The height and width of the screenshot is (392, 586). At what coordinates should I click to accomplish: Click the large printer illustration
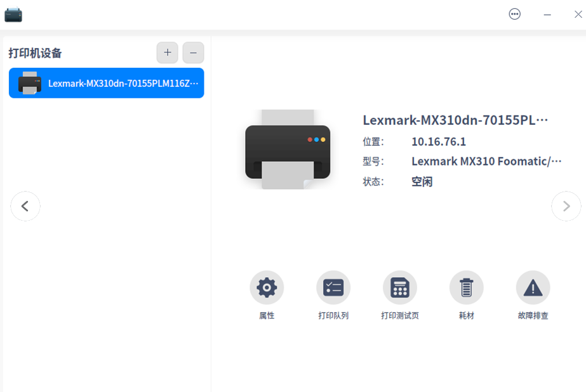click(x=288, y=149)
